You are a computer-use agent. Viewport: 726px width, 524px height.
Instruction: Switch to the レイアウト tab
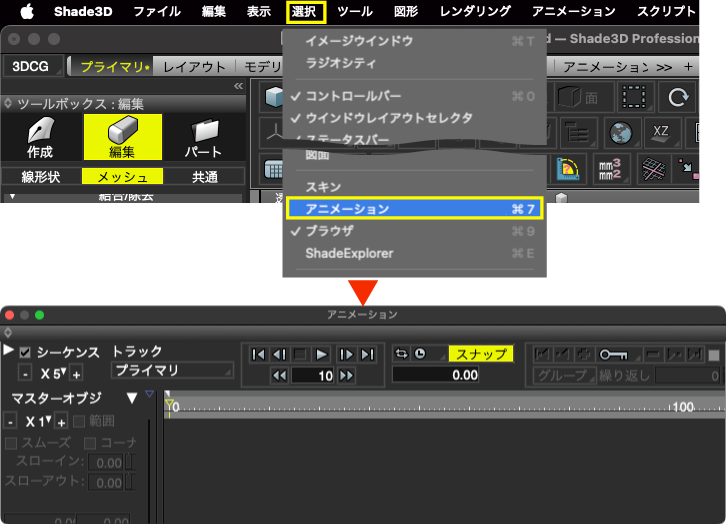194,67
